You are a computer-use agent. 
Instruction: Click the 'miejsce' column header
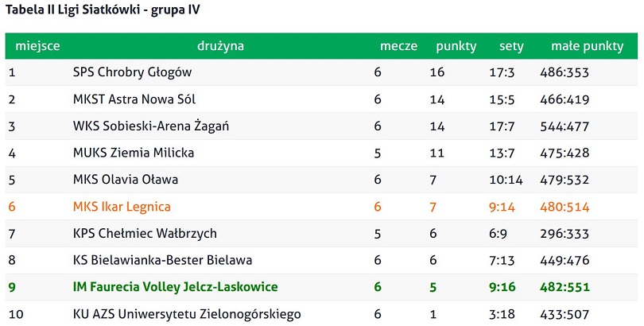coord(37,46)
